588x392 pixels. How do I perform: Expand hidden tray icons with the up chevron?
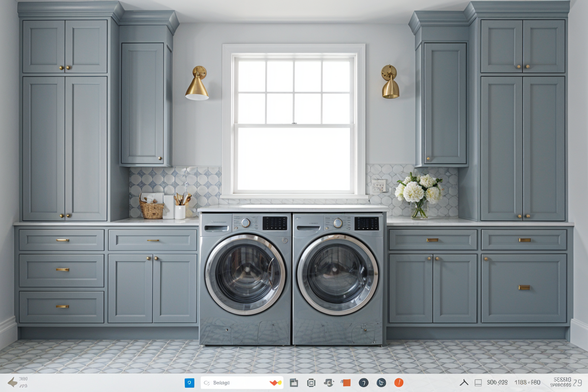pos(464,382)
